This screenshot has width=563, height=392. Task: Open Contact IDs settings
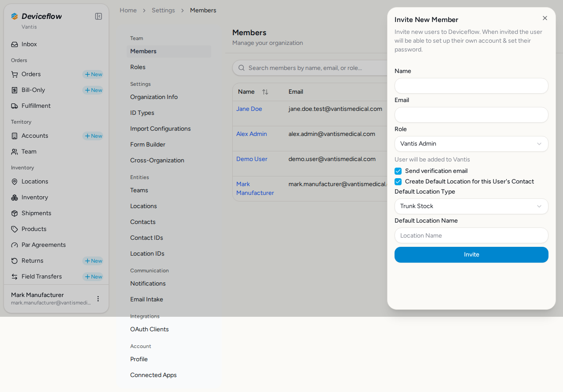pyautogui.click(x=169, y=238)
